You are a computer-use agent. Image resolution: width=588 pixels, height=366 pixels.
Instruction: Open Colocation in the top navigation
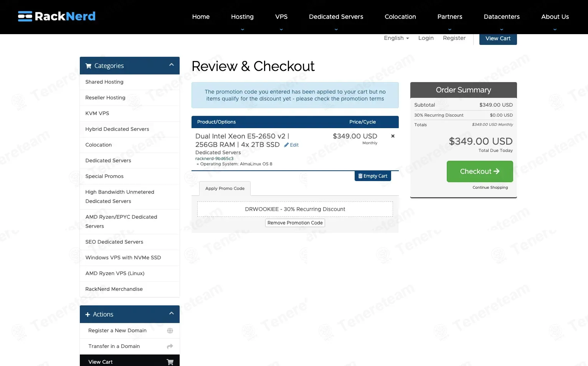[x=400, y=17]
